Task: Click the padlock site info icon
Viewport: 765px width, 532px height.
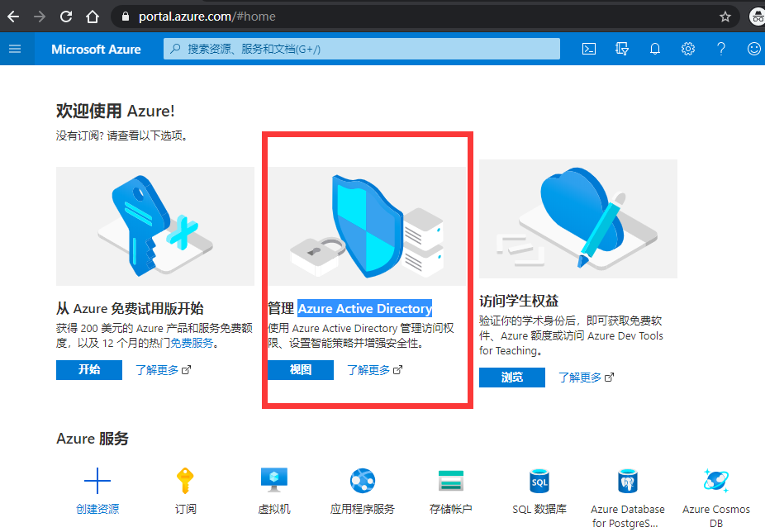Action: tap(126, 17)
